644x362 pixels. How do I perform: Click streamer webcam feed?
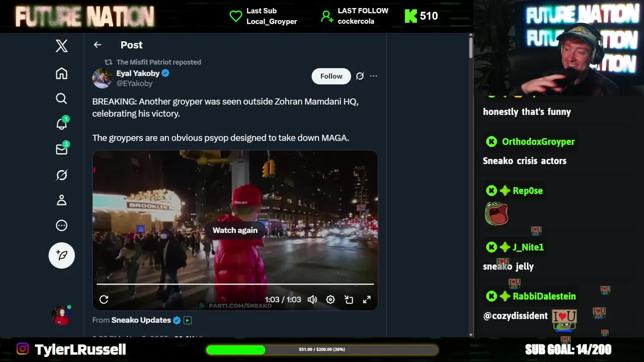point(559,48)
